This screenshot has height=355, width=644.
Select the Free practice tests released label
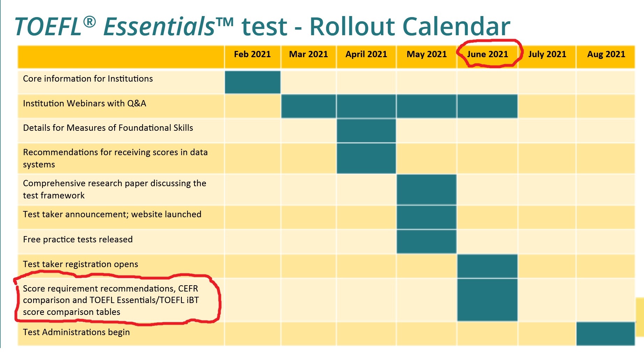[x=78, y=240]
